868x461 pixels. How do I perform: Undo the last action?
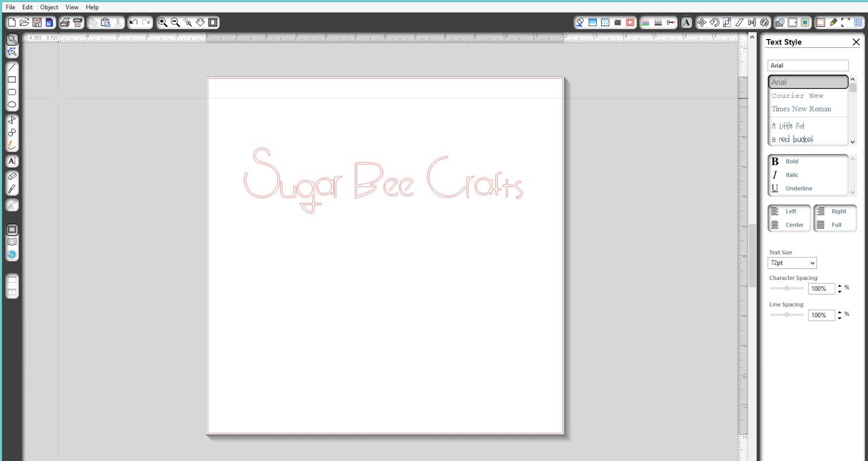(x=133, y=22)
